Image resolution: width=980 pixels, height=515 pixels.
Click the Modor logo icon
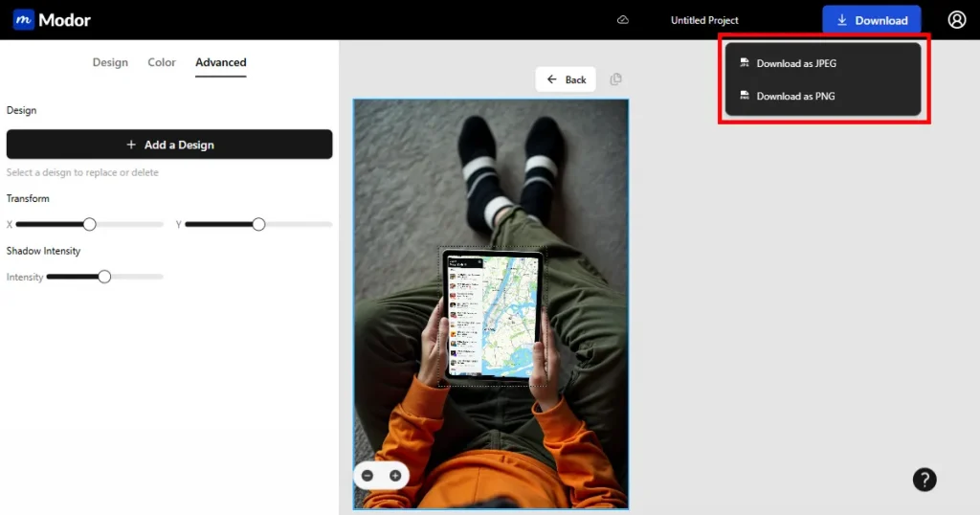[24, 20]
